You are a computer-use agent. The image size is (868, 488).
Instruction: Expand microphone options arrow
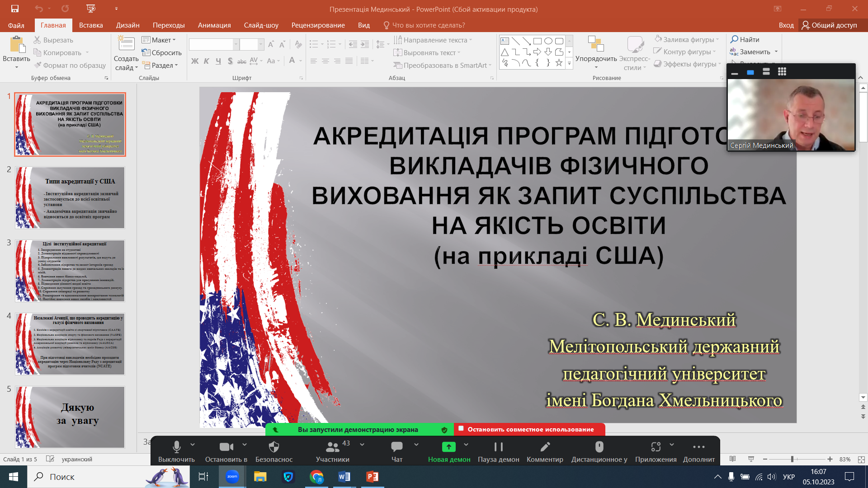193,445
